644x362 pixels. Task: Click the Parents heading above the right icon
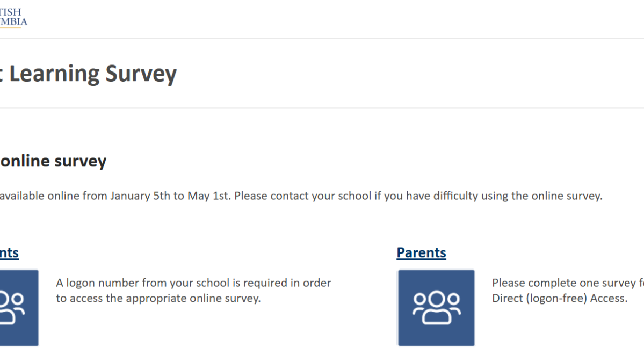tap(421, 252)
